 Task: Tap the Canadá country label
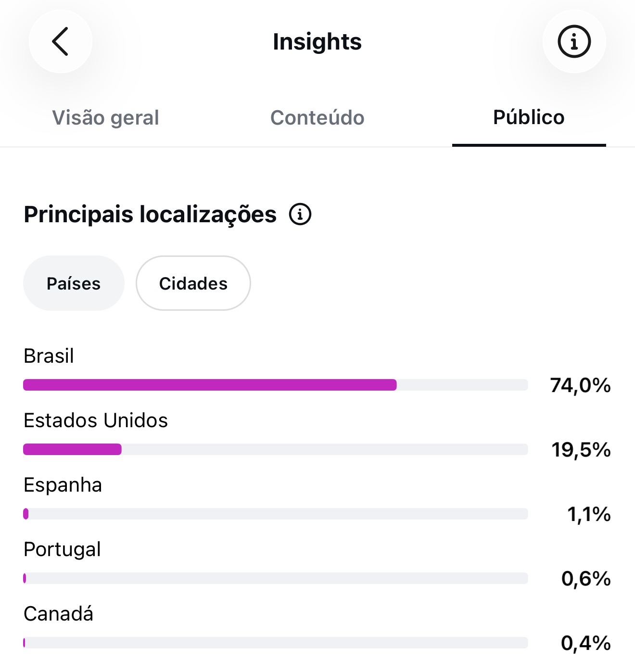pyautogui.click(x=58, y=614)
